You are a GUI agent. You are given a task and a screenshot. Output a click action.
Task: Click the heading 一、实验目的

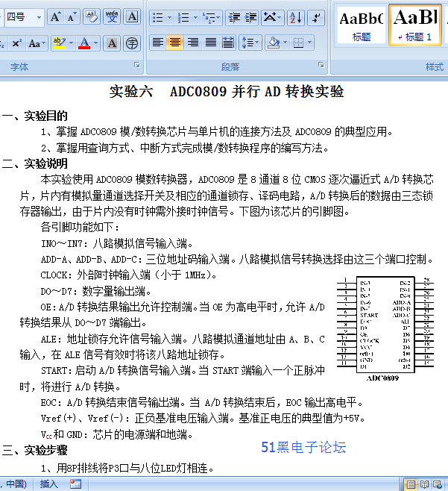click(35, 116)
